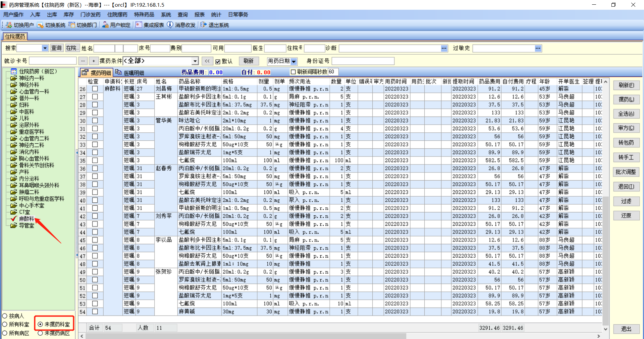Click the 退出系统 exit icon

pyautogui.click(x=204, y=25)
